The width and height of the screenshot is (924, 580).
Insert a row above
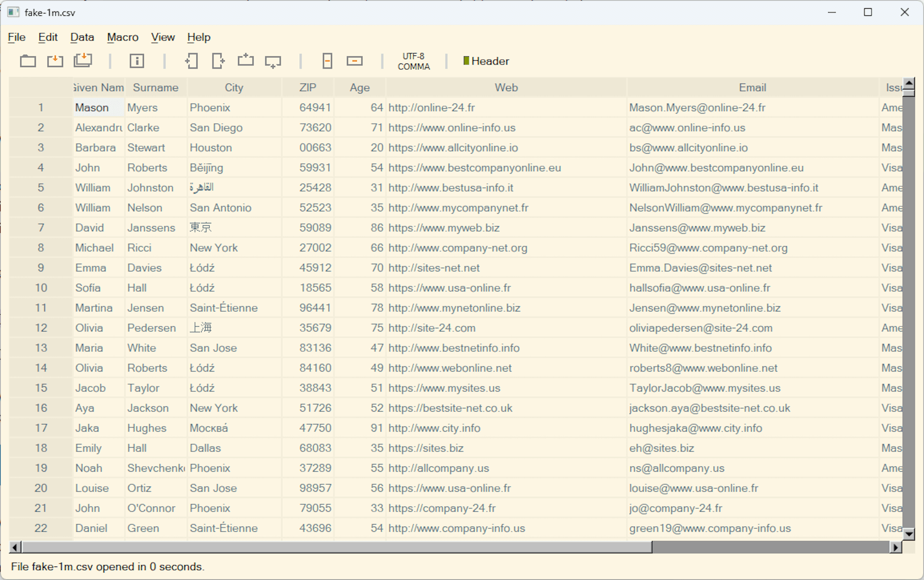point(245,61)
